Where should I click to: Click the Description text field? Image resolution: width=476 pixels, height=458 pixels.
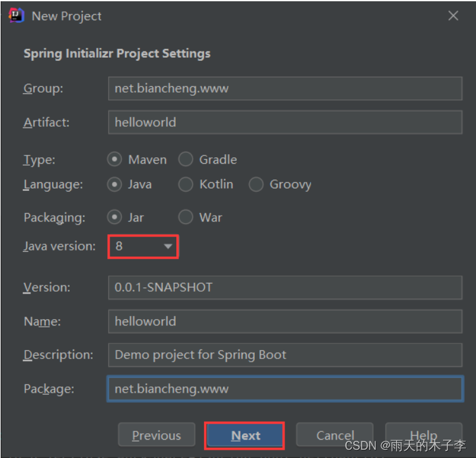coord(285,355)
